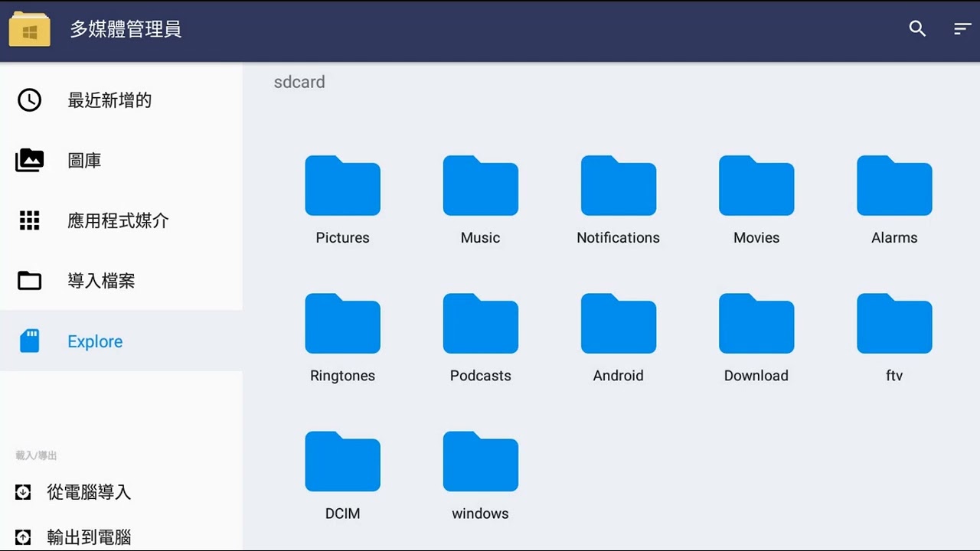
Task: Select the Explore sidebar entry
Action: (x=121, y=341)
